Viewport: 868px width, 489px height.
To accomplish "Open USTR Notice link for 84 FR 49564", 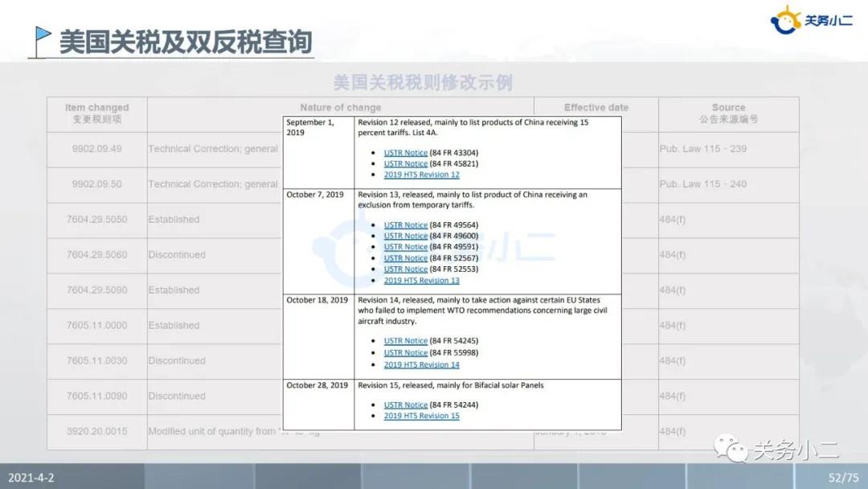I will pos(405,225).
